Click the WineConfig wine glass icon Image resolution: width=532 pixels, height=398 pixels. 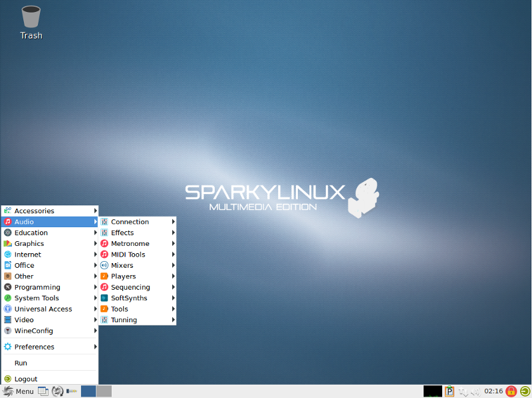pos(7,330)
